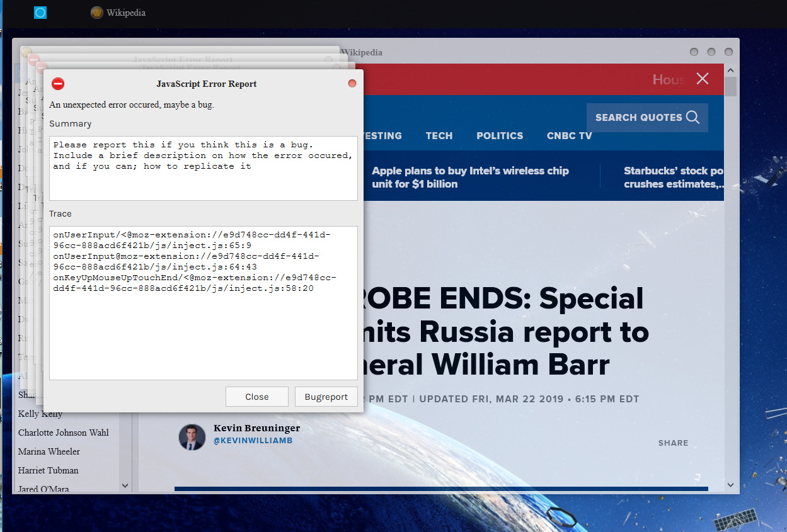Open the Wikipedia taskbar entry
Image resolution: width=787 pixels, height=532 pixels.
[x=118, y=13]
